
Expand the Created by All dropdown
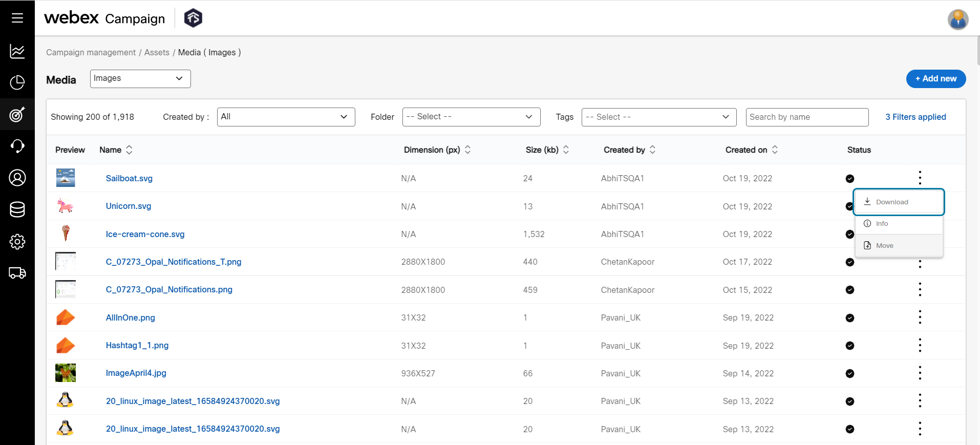pyautogui.click(x=286, y=117)
